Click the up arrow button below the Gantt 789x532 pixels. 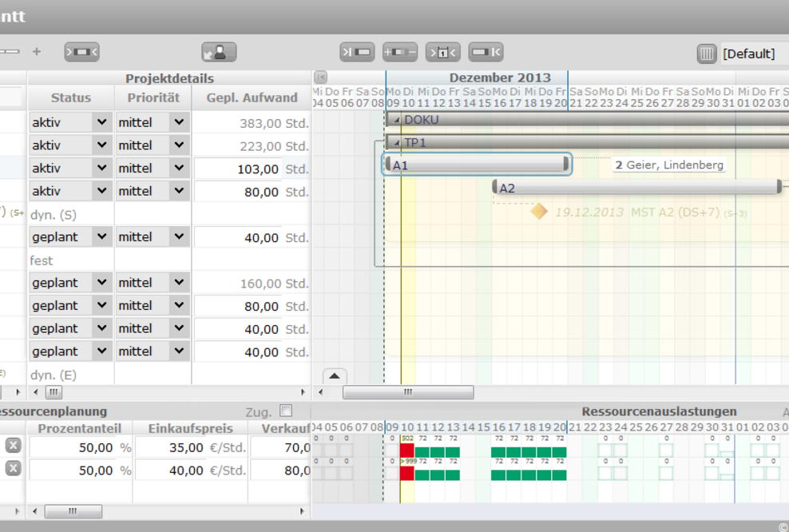tap(335, 376)
